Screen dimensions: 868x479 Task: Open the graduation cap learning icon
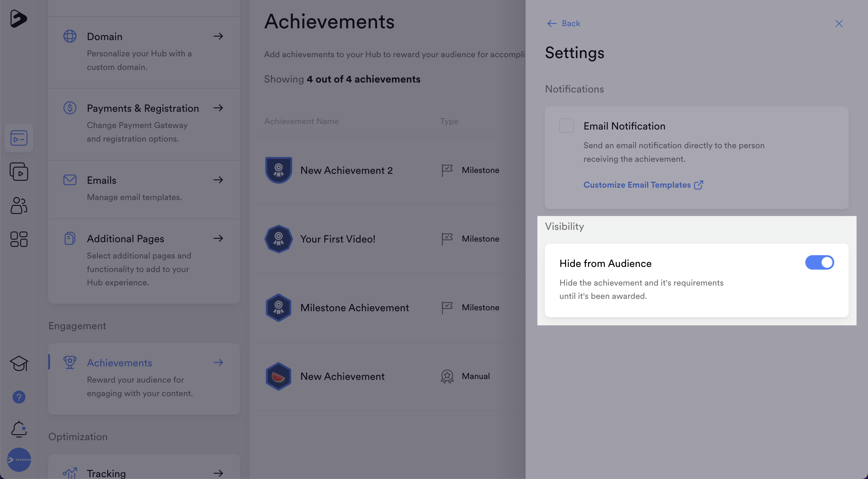click(19, 363)
